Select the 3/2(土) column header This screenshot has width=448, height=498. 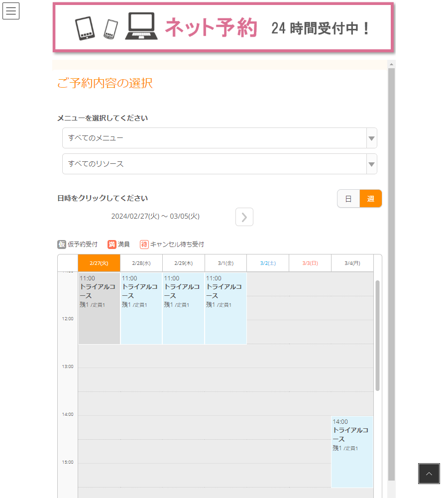click(268, 263)
